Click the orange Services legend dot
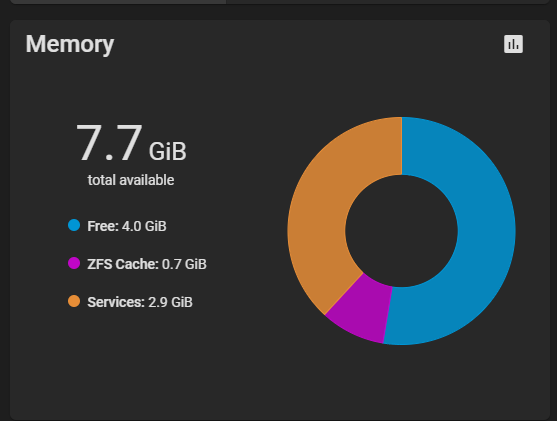The width and height of the screenshot is (557, 421). point(74,301)
